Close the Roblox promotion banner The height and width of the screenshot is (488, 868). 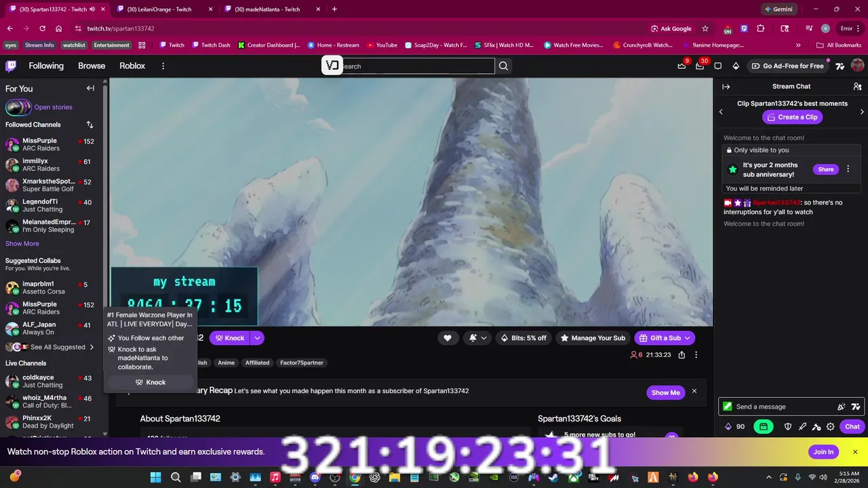point(855,452)
